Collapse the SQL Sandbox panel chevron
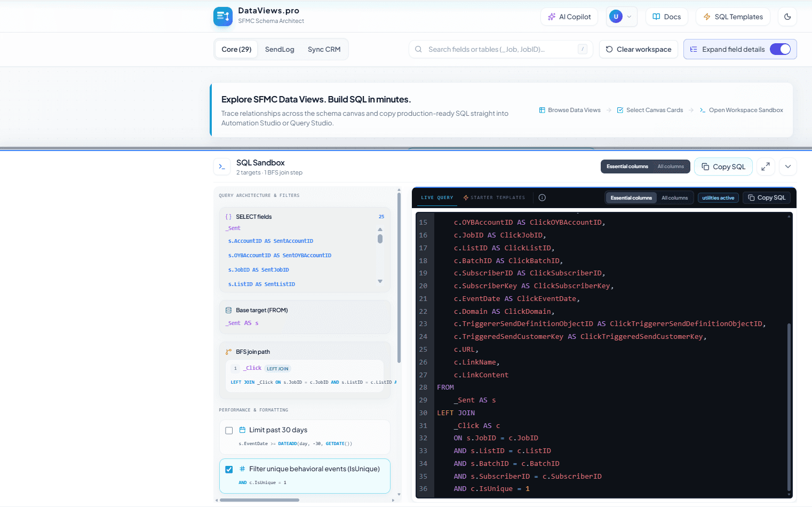Screen dimensions: 812x507 tap(788, 167)
